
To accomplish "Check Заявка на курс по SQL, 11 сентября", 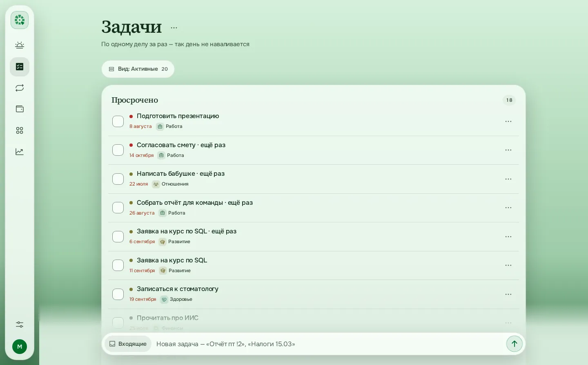I will click(x=118, y=265).
